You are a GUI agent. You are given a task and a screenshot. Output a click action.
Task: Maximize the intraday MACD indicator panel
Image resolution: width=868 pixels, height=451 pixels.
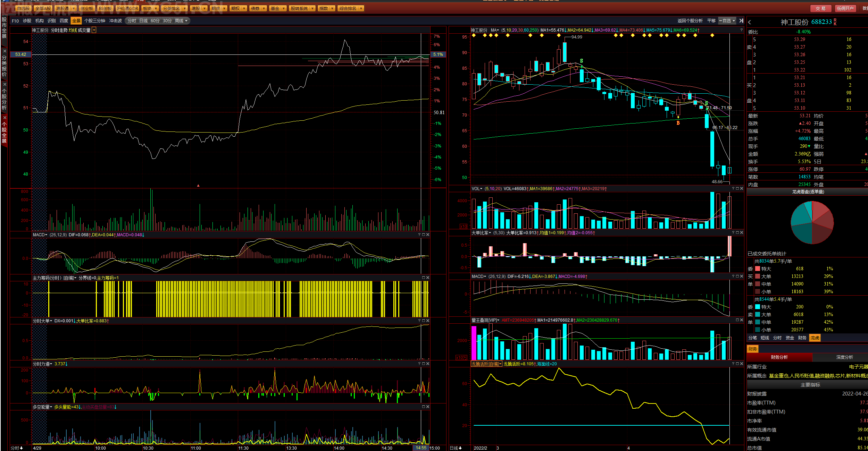pyautogui.click(x=424, y=235)
